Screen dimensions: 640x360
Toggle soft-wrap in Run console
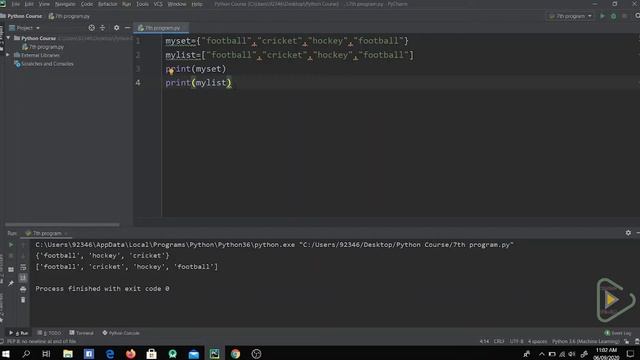(x=23, y=267)
